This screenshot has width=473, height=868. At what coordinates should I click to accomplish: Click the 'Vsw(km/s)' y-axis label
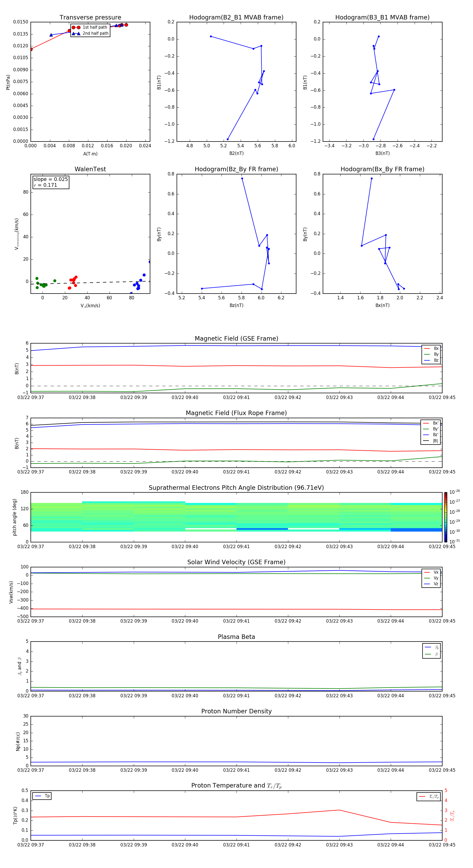click(11, 592)
